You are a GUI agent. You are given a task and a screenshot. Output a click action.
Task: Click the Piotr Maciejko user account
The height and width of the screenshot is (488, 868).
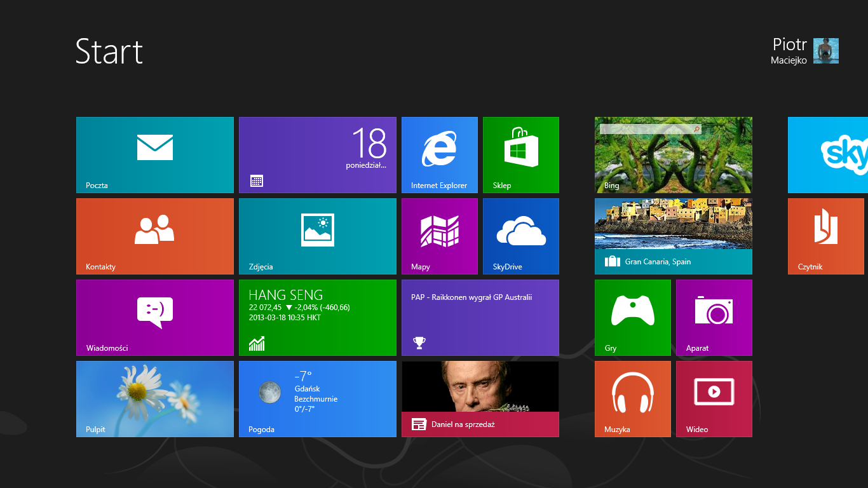(x=805, y=51)
